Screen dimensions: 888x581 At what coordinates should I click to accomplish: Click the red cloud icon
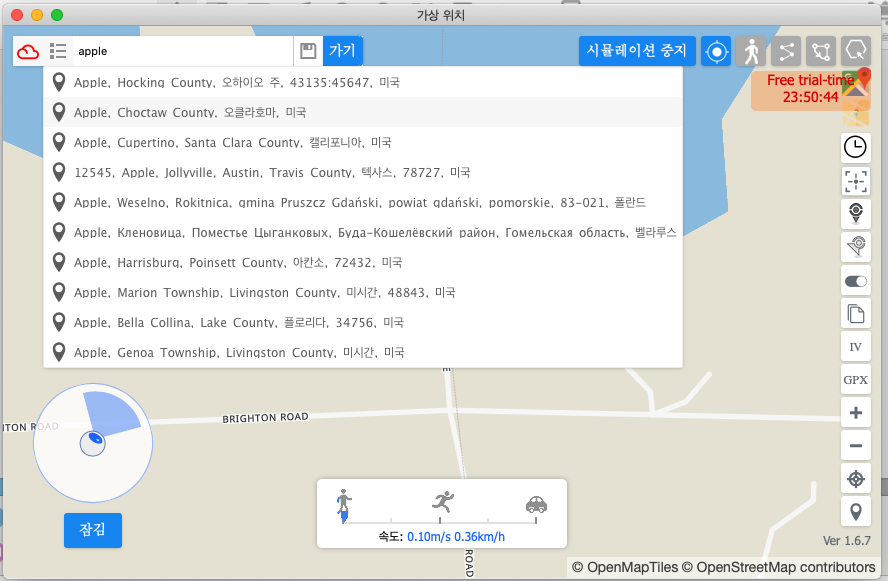coord(28,52)
